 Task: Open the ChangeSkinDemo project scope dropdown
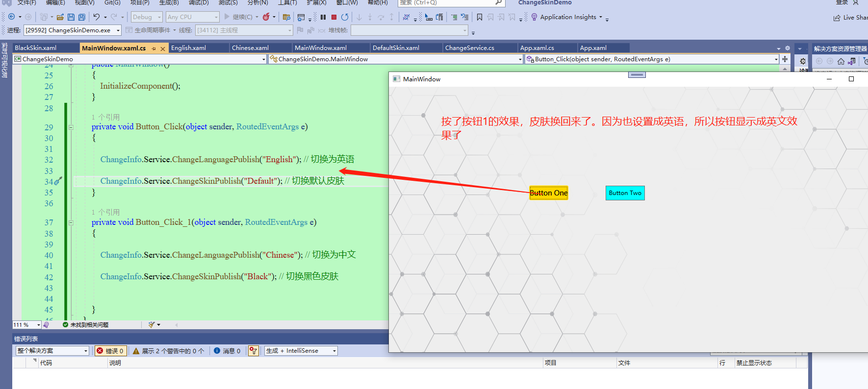pos(140,59)
